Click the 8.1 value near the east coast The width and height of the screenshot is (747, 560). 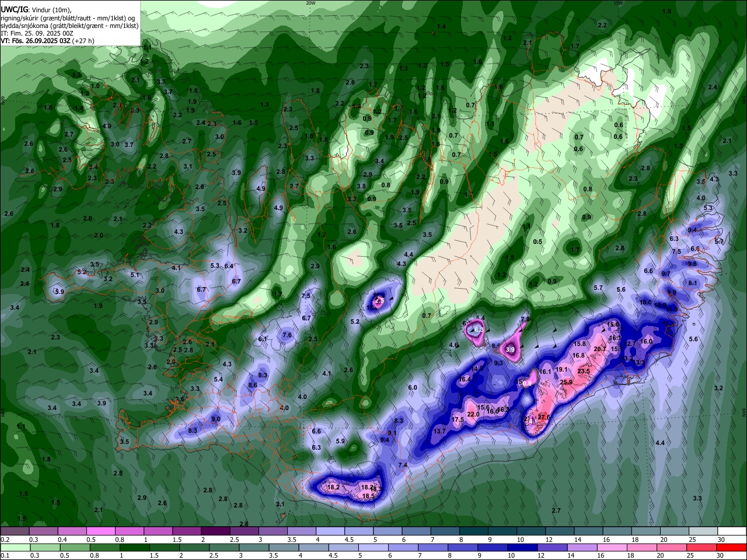(x=693, y=283)
